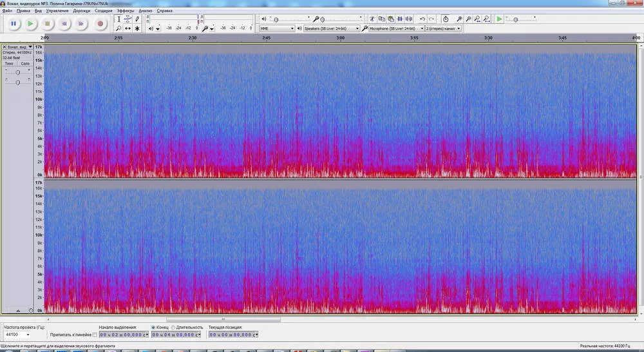Screen dimensions: 644x352
Task: Click the Undo arrow icon
Action: click(x=422, y=19)
